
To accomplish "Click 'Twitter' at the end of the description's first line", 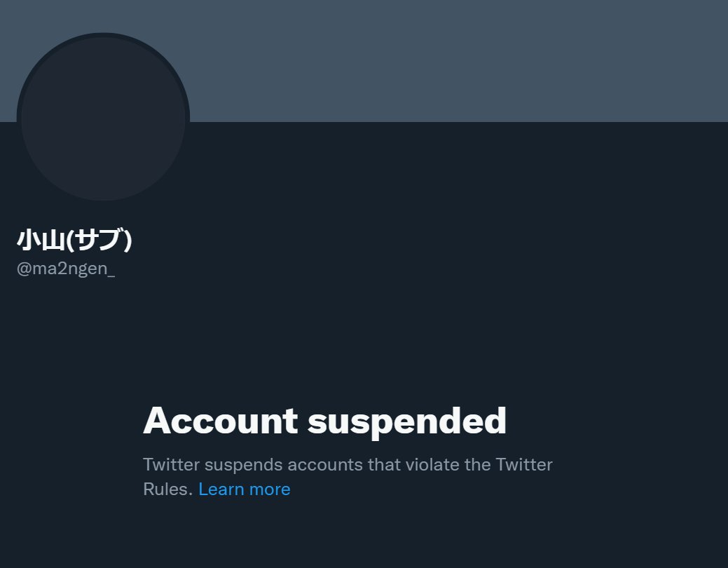I will click(x=524, y=464).
